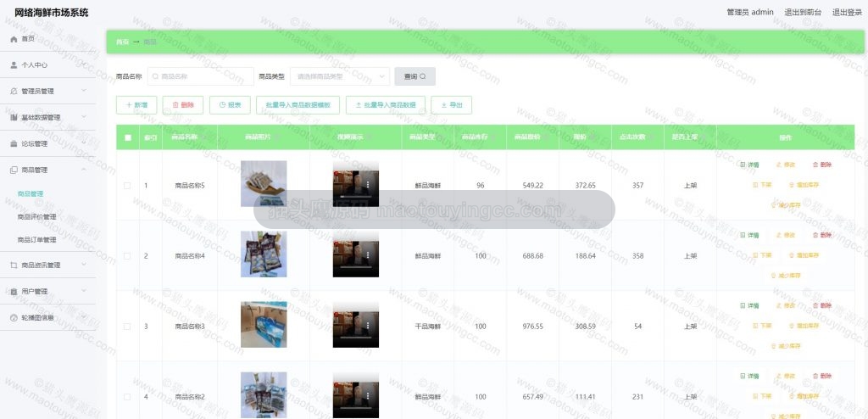
Task: Click the chart icon on 报表 button
Action: point(223,105)
